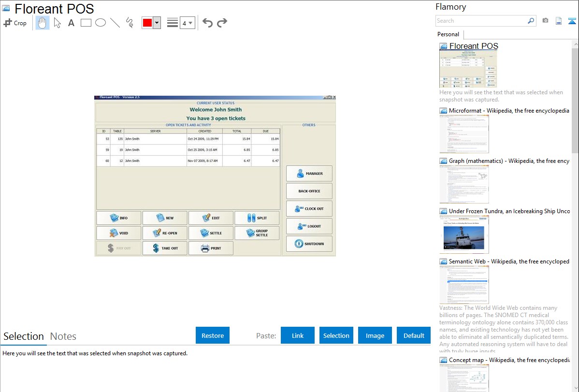This screenshot has height=392, width=579.
Task: Redo the last undone action
Action: [222, 23]
